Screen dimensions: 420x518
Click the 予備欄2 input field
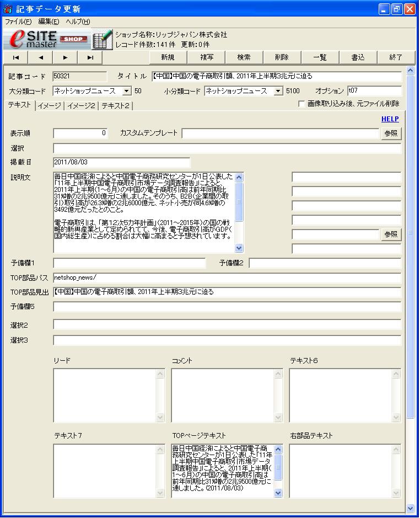(325, 263)
